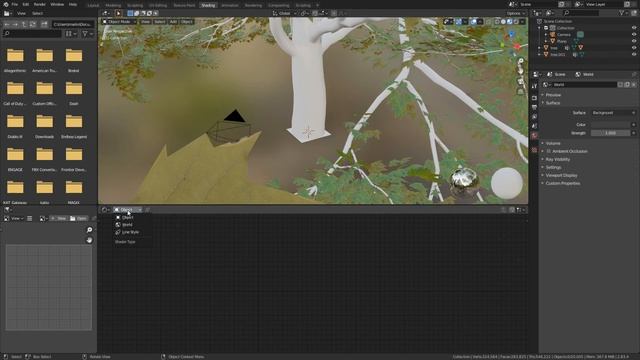The width and height of the screenshot is (640, 360).
Task: Click the World Color swatch
Action: point(610,124)
